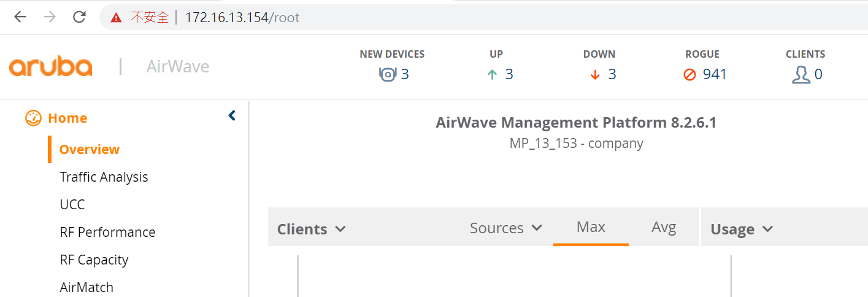Image resolution: width=868 pixels, height=297 pixels.
Task: Open the Rogue devices icon
Action: pos(690,75)
